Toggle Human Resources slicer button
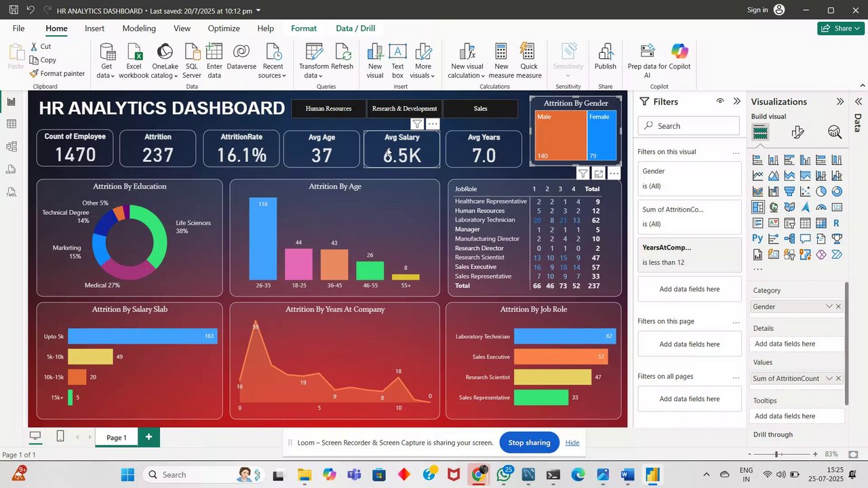 (328, 108)
